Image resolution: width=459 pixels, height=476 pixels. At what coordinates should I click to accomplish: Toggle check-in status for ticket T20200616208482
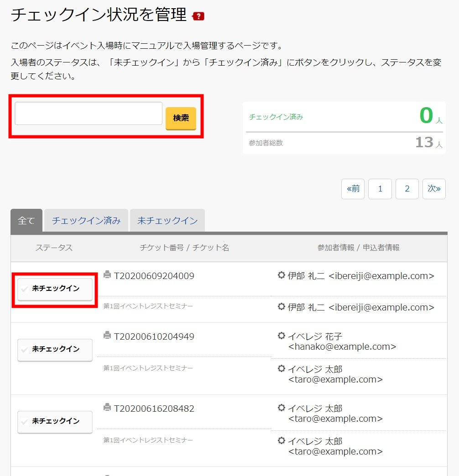pos(54,422)
